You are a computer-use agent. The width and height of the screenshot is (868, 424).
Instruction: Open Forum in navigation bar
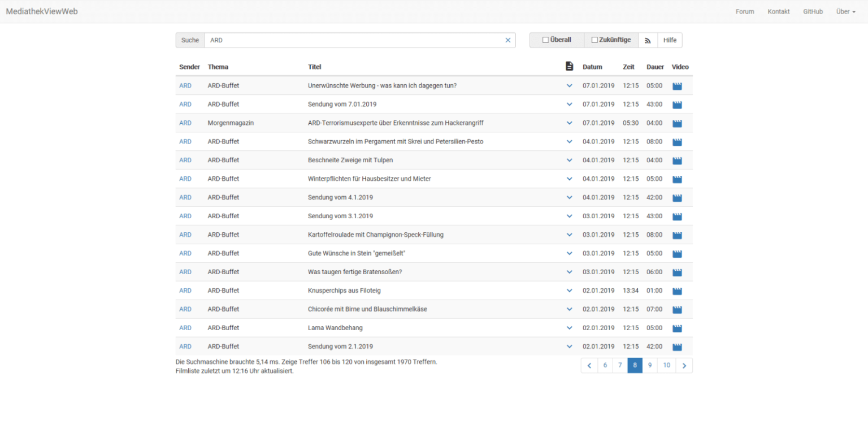tap(744, 11)
